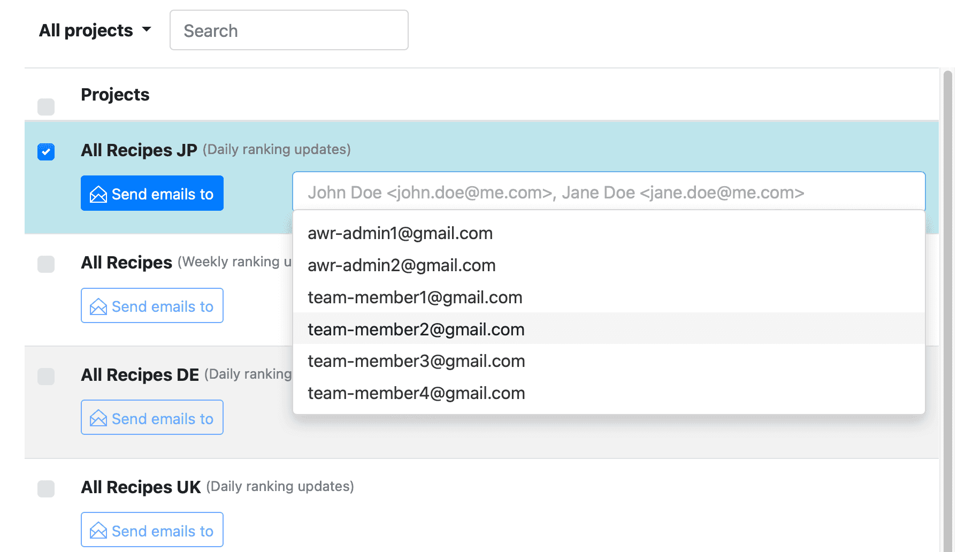
Task: Pick team-member4@gmail.com from the dropdown
Action: (x=609, y=393)
